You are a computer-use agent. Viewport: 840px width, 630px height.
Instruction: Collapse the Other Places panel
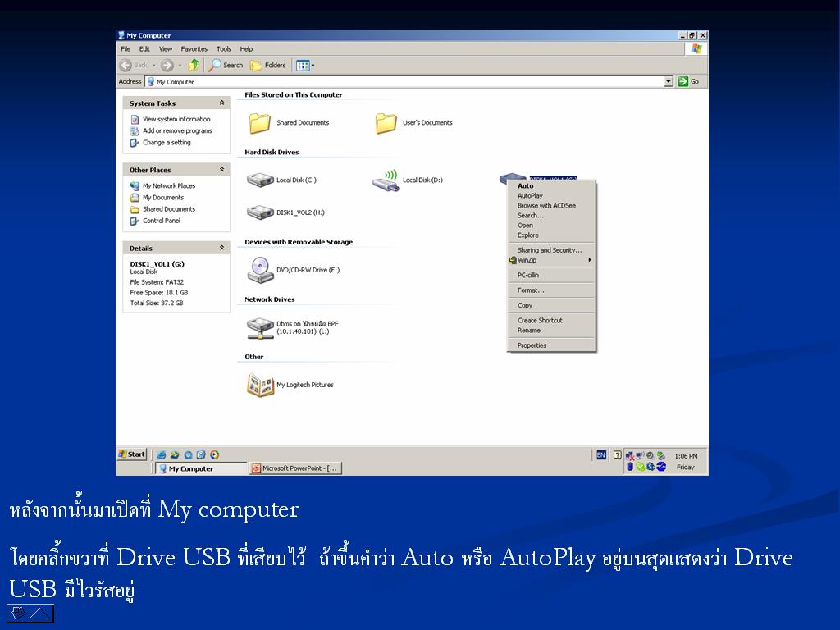pyautogui.click(x=221, y=170)
